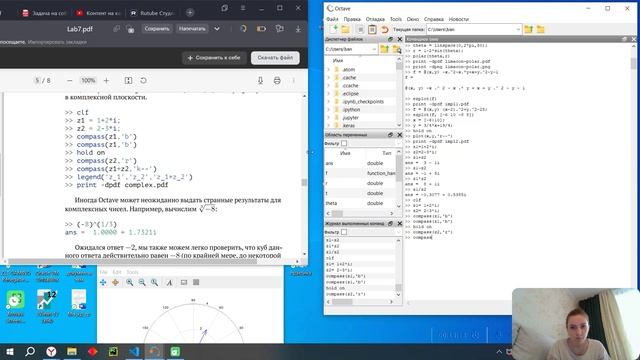Screen dimensions: 640x360
Task: Rotate the PDF page
Action: pyautogui.click(x=143, y=80)
